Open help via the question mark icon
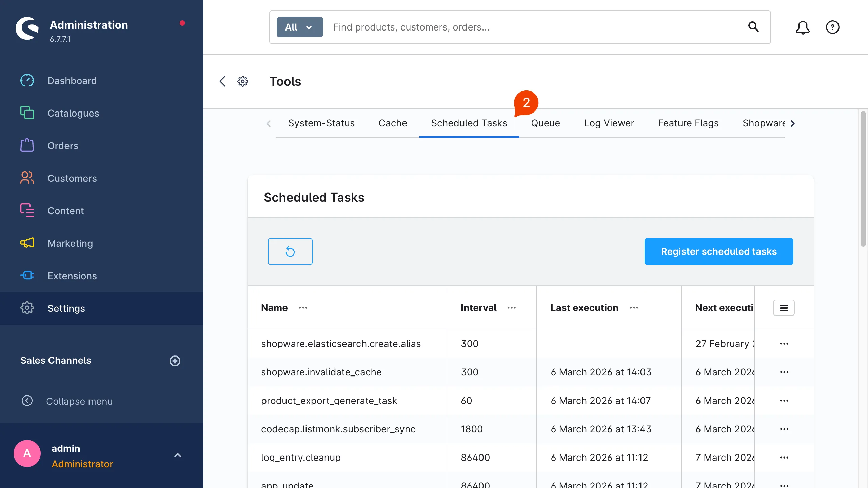Viewport: 868px width, 488px height. click(x=833, y=27)
